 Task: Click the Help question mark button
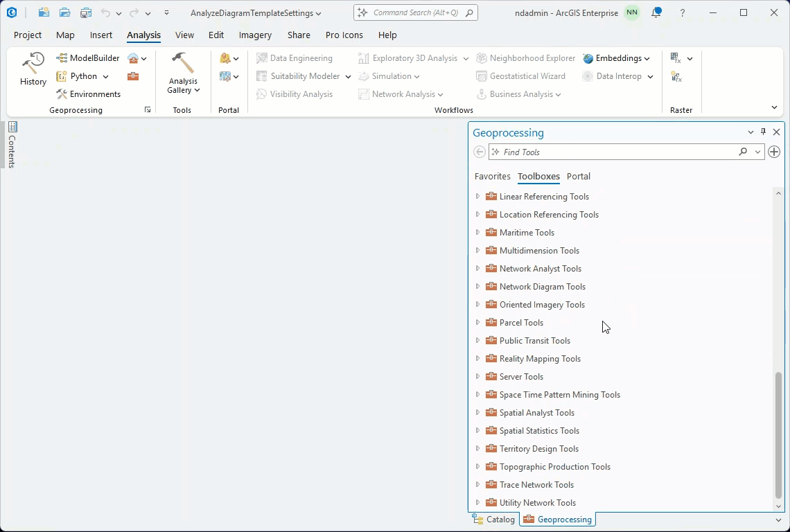click(683, 12)
